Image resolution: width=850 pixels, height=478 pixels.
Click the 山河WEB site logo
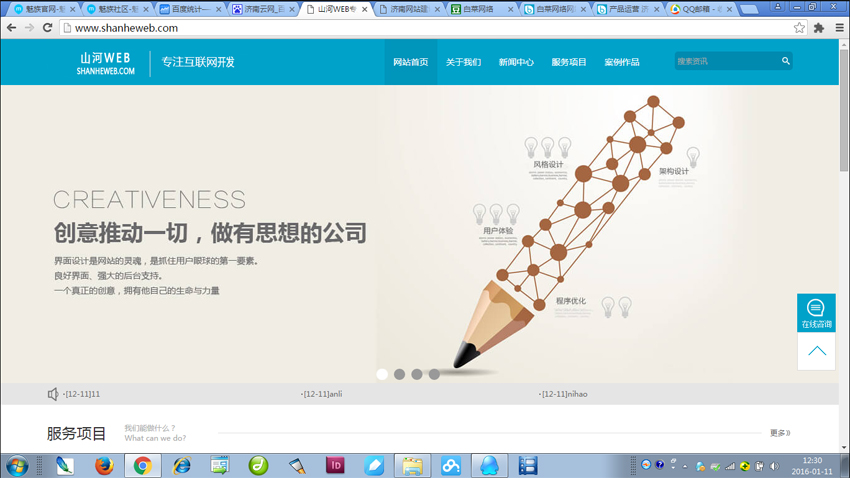[x=105, y=64]
